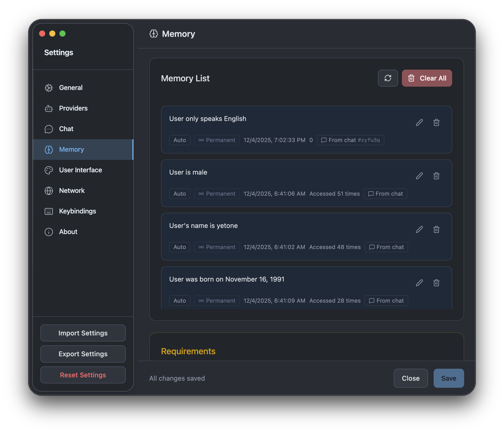Click the Reset Settings button
504x433 pixels.
pyautogui.click(x=83, y=375)
